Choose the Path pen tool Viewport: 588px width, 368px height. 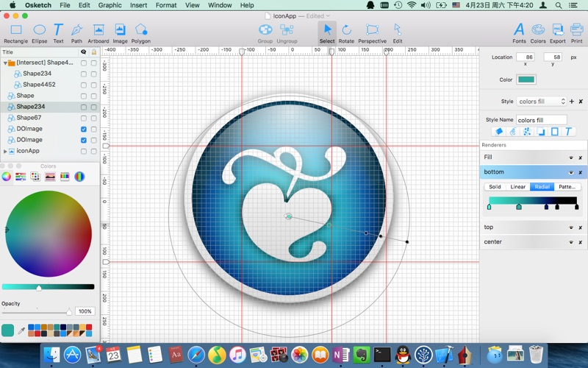point(76,33)
